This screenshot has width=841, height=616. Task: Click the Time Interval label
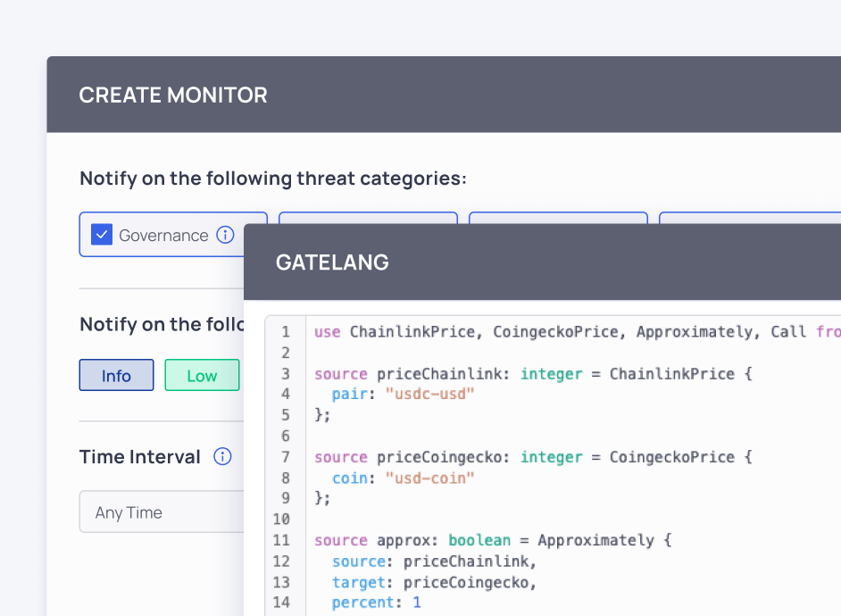[140, 457]
